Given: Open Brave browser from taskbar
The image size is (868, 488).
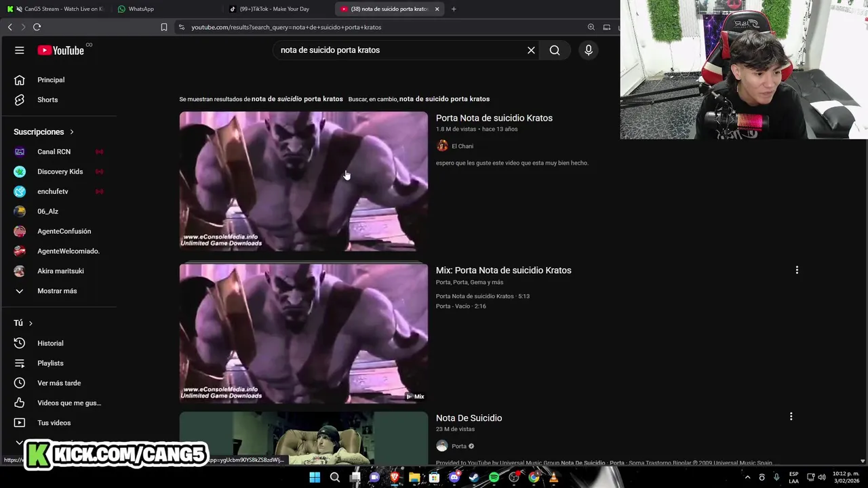Looking at the screenshot, I should click(x=395, y=477).
